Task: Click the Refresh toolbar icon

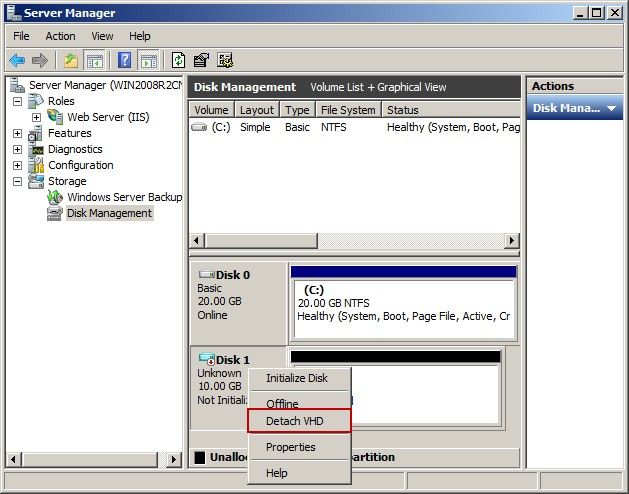Action: [179, 61]
